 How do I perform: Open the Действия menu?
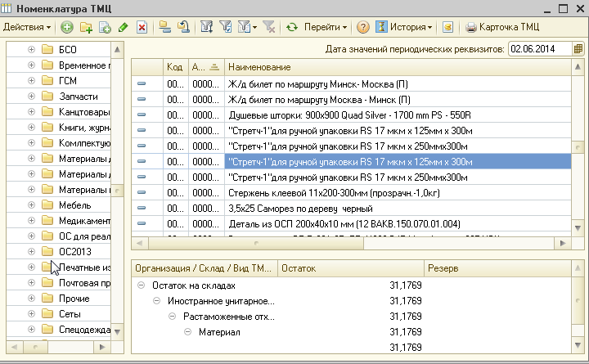pos(26,27)
